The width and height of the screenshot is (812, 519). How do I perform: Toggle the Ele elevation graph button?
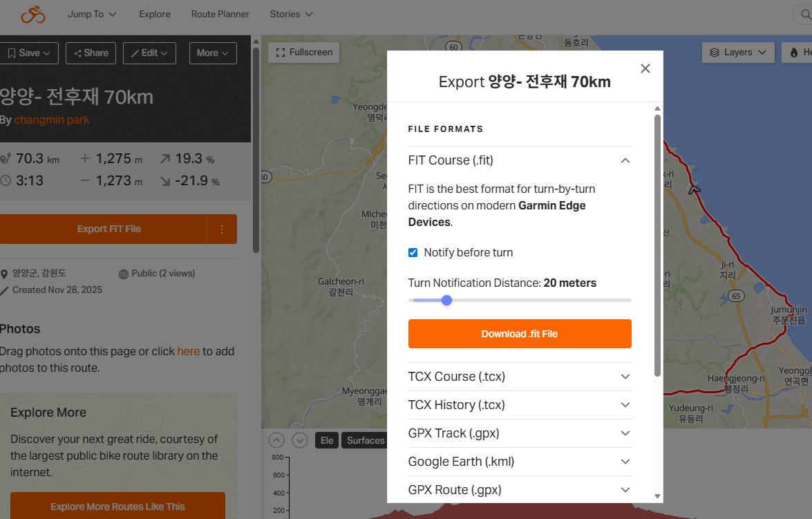tap(327, 440)
